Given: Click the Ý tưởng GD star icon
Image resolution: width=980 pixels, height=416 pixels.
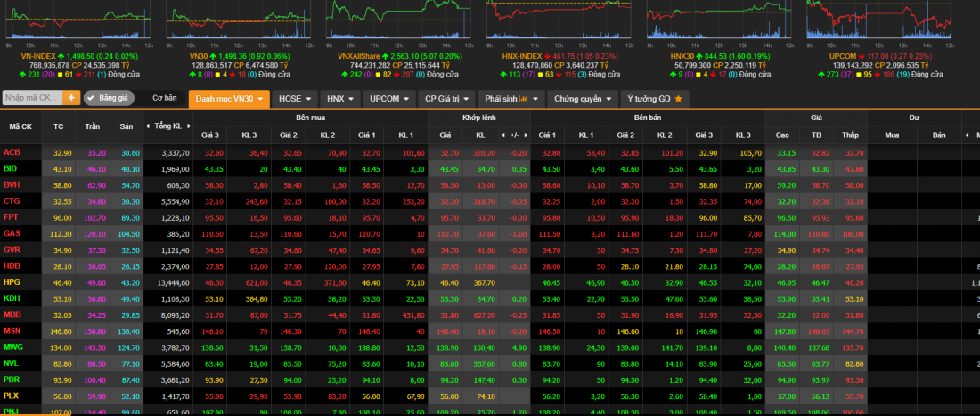Looking at the screenshot, I should 678,98.
